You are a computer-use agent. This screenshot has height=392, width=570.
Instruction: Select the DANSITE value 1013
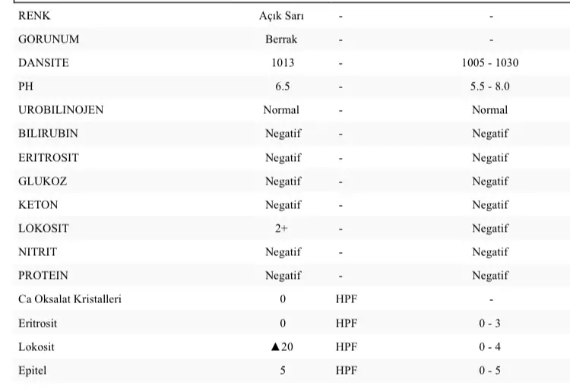coord(283,63)
